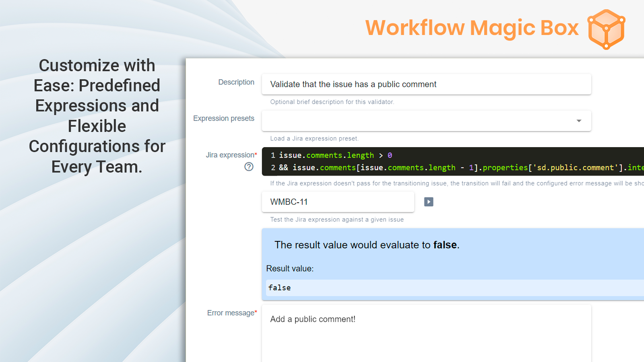Click the Workflow Magic Box title text
Image resolution: width=644 pixels, height=362 pixels.
[x=472, y=28]
